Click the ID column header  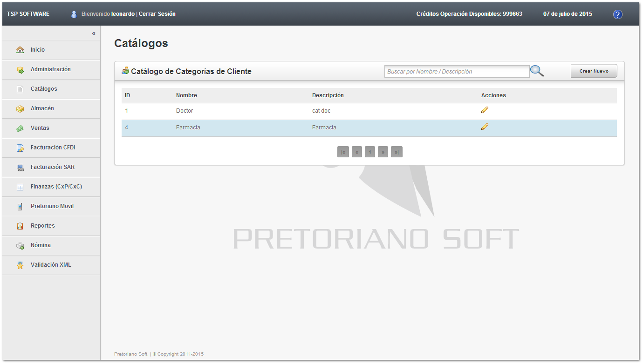point(128,95)
